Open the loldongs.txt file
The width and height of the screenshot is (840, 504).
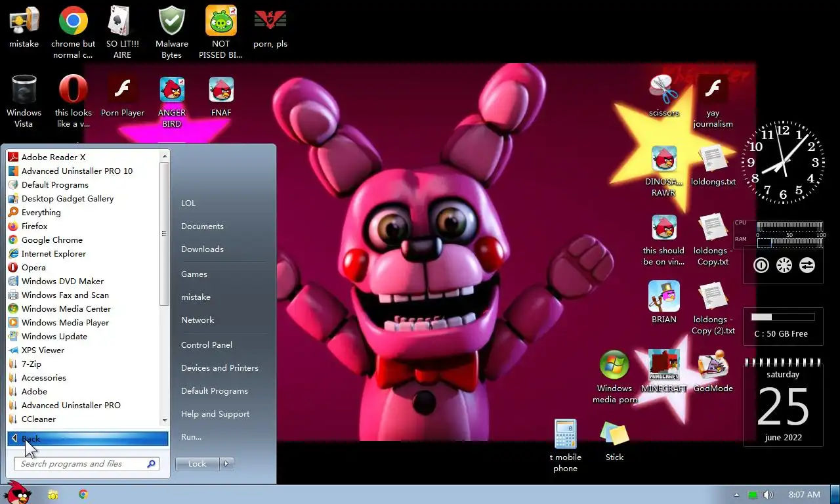713,165
